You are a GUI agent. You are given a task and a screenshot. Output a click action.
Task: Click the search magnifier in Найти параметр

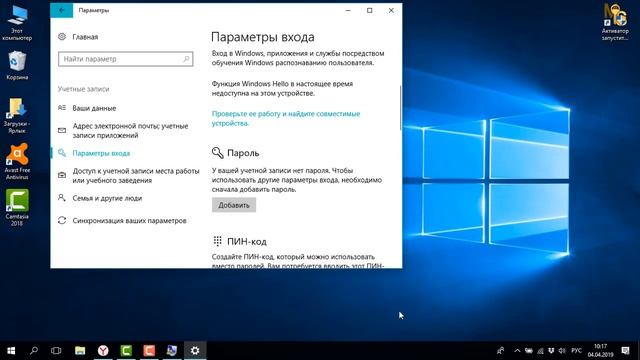pos(186,59)
